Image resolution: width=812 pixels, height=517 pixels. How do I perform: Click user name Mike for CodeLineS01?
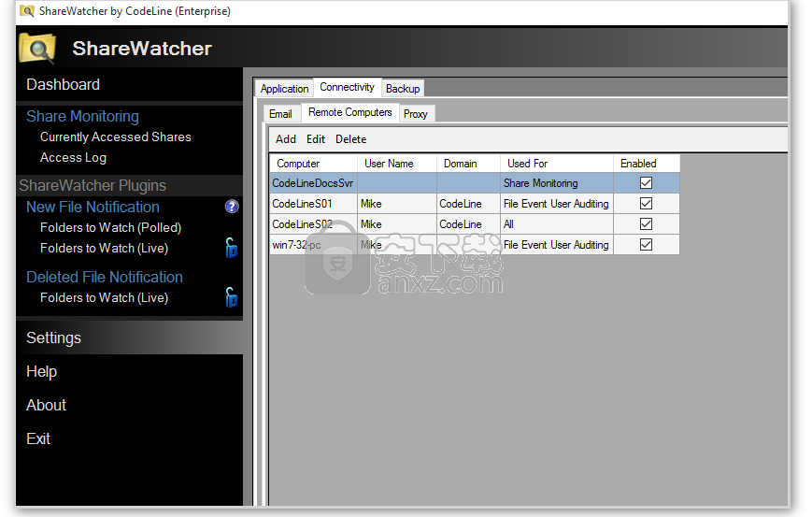coord(397,204)
